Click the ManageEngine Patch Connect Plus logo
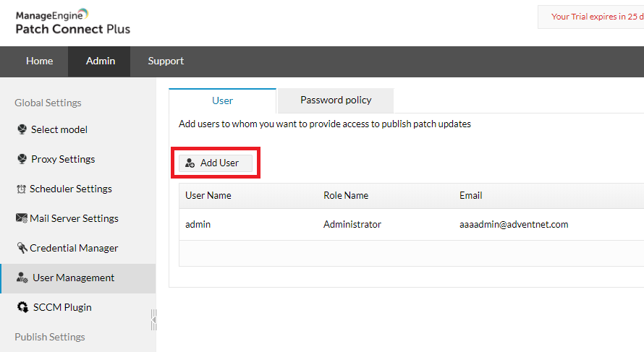This screenshot has height=352, width=644. point(72,22)
